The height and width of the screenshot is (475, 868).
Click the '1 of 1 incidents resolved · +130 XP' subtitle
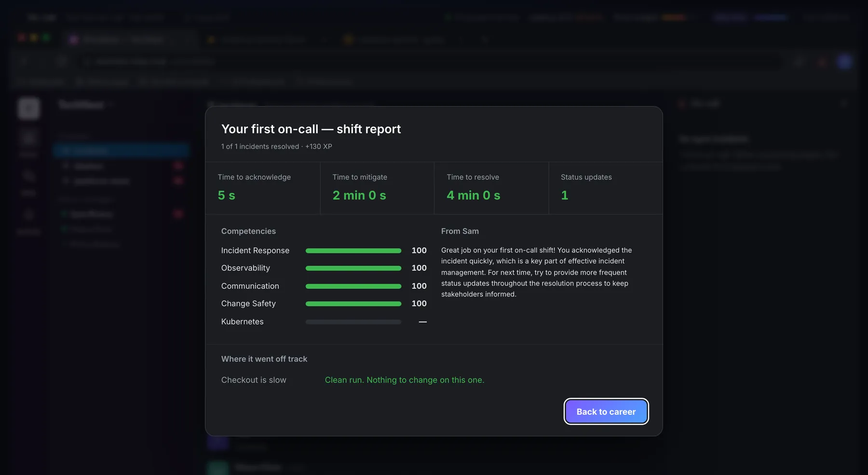pyautogui.click(x=277, y=147)
